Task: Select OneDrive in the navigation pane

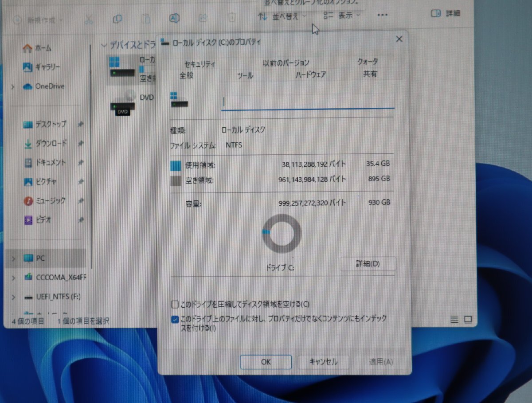Action: [43, 86]
